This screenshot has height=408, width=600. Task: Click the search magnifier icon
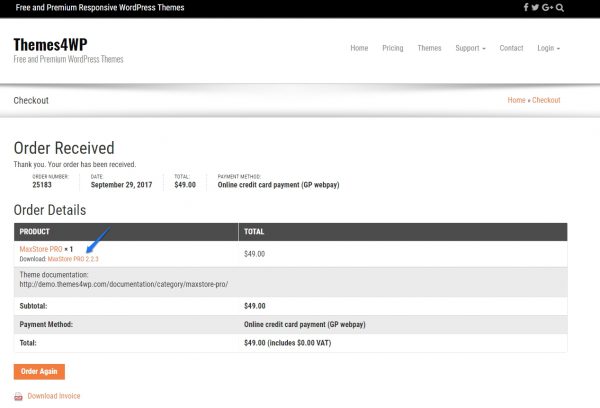(560, 8)
